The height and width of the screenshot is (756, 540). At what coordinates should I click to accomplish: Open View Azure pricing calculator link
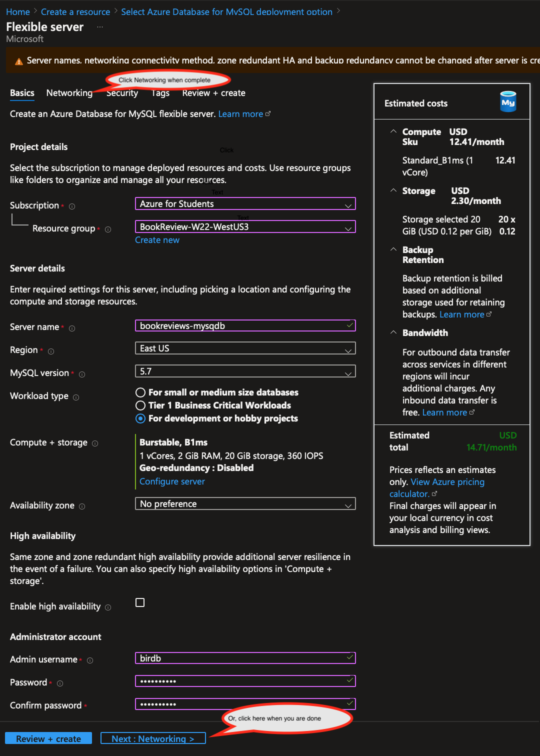point(437,488)
